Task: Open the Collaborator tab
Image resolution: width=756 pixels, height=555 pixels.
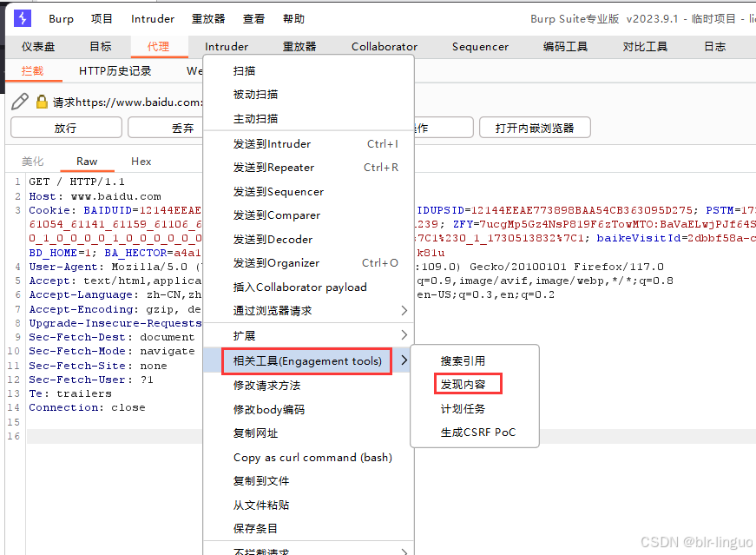Action: click(x=385, y=47)
